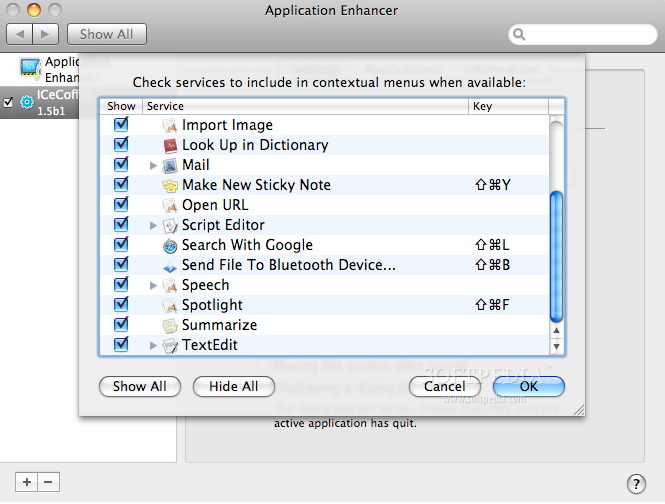Expand the Script Editor disclosure triangle
Image resolution: width=665 pixels, height=504 pixels.
coord(153,225)
